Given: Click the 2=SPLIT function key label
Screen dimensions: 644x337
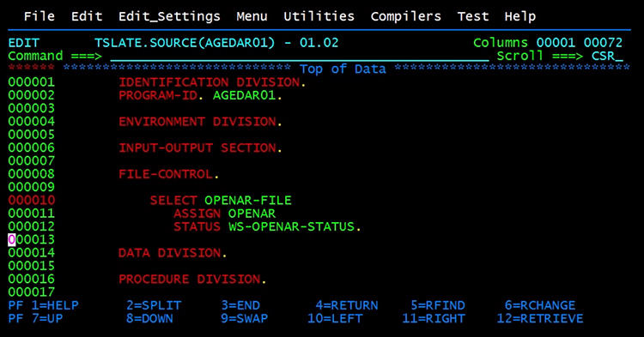Looking at the screenshot, I should point(154,305).
